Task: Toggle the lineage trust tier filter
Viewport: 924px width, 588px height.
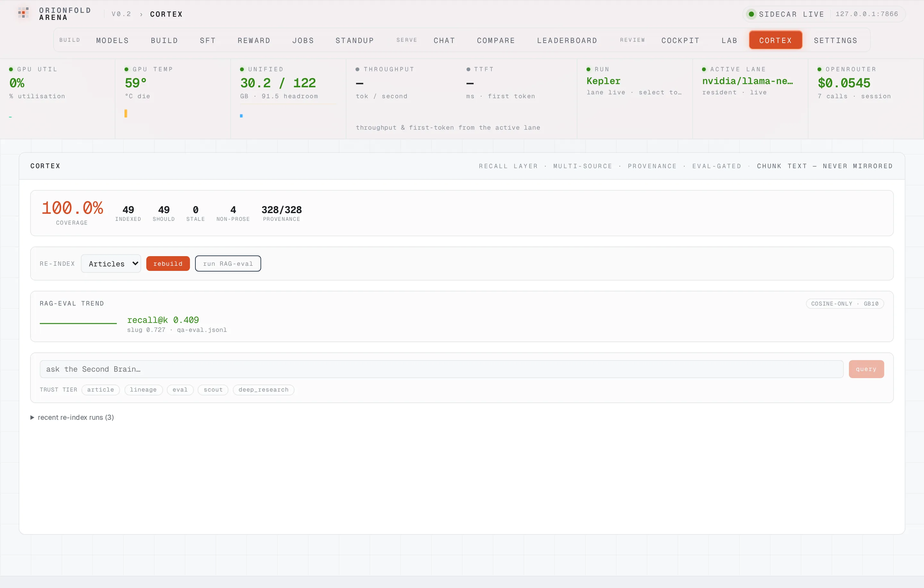Action: click(x=143, y=390)
